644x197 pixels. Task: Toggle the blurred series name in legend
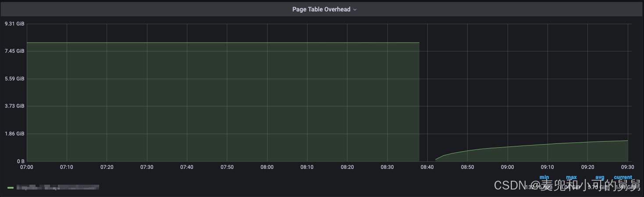[x=57, y=187]
